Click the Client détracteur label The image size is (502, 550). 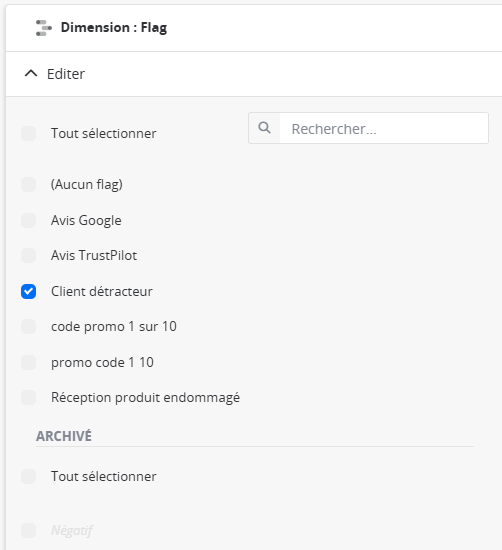click(x=102, y=291)
